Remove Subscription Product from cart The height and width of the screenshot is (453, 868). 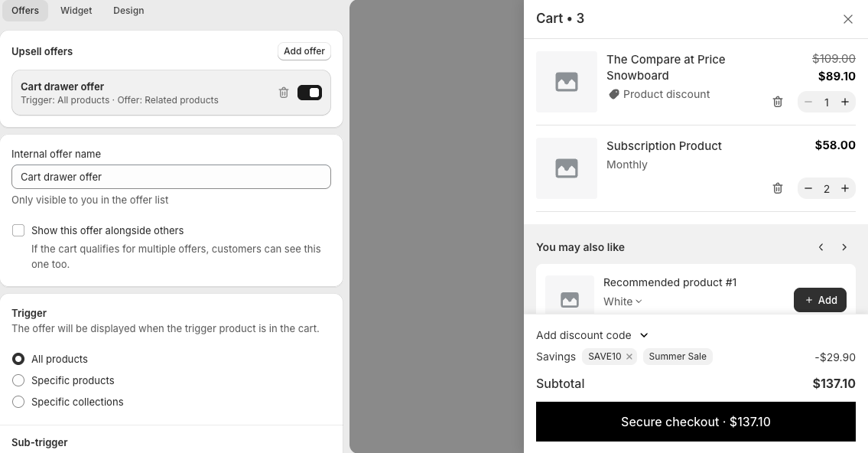778,188
